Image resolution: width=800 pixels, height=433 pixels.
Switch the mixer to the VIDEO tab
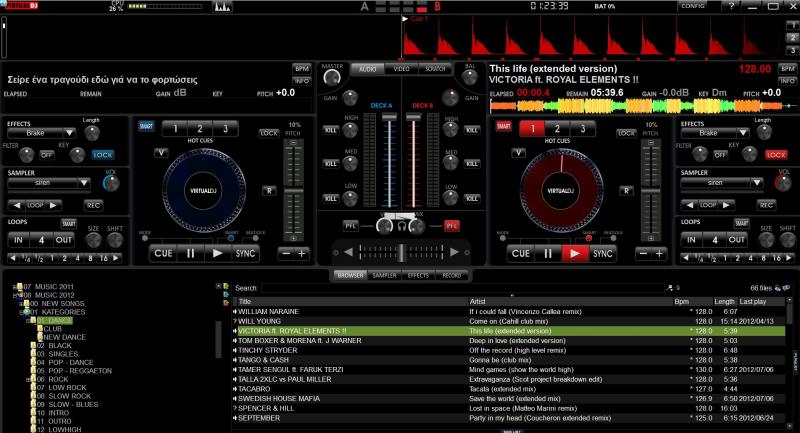coord(401,68)
